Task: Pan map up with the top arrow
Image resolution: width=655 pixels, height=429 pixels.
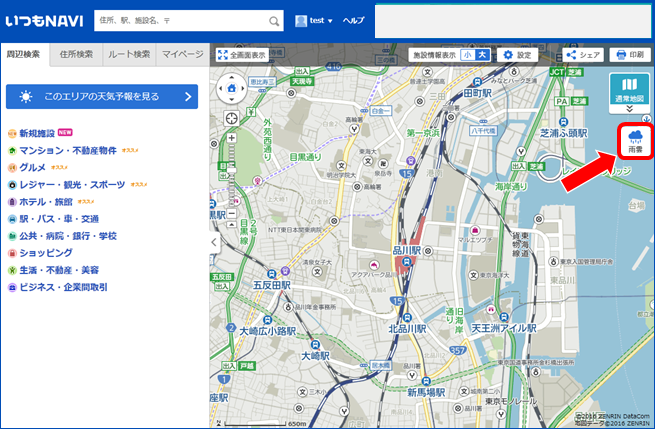Action: click(x=231, y=78)
